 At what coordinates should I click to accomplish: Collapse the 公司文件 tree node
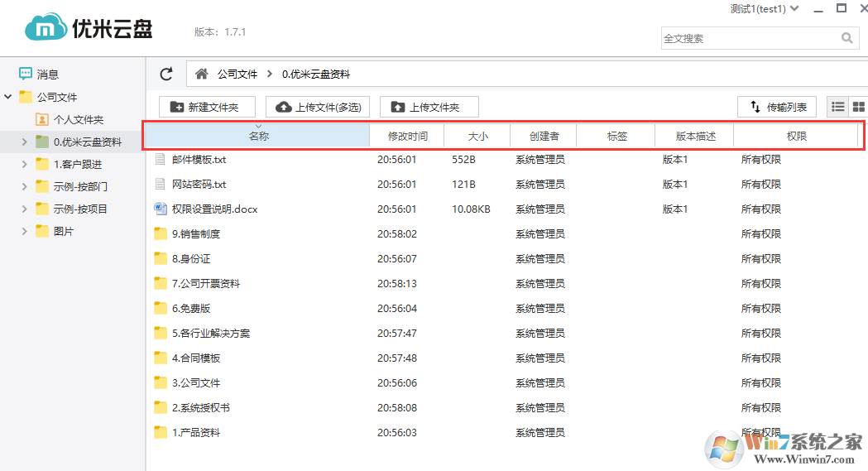click(7, 97)
